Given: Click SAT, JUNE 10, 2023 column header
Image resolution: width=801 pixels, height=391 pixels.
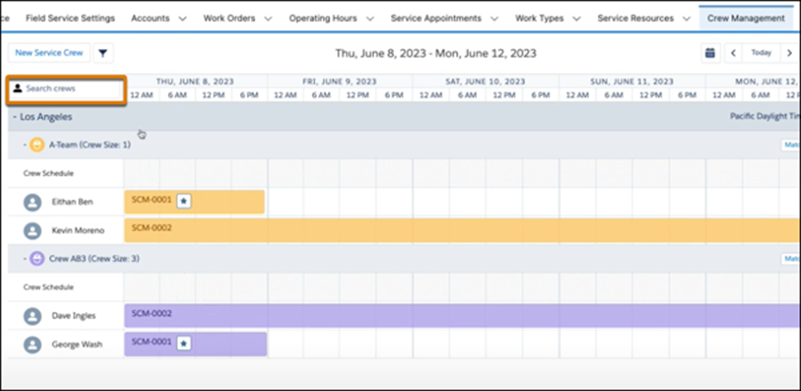Looking at the screenshot, I should (485, 81).
